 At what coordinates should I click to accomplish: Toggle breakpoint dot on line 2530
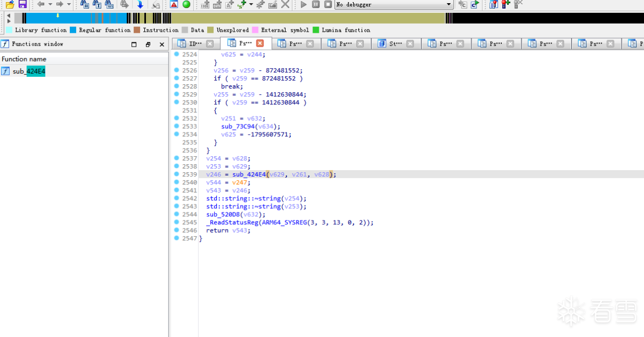point(177,102)
